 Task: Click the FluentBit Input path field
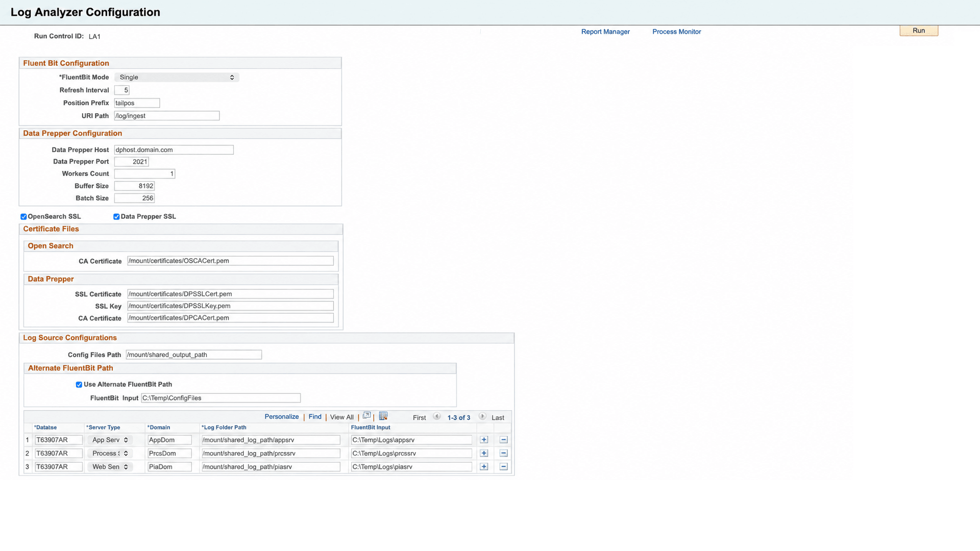coord(221,398)
